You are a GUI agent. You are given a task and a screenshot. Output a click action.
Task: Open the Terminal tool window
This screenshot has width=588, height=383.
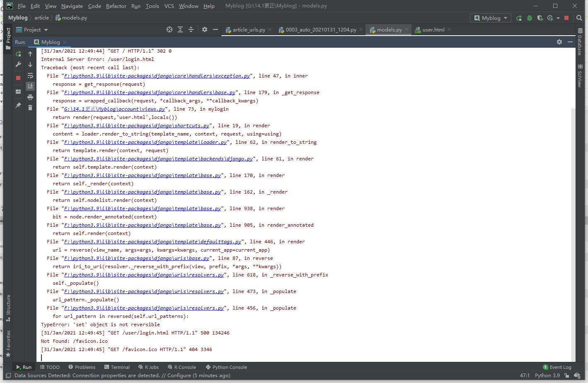click(117, 367)
